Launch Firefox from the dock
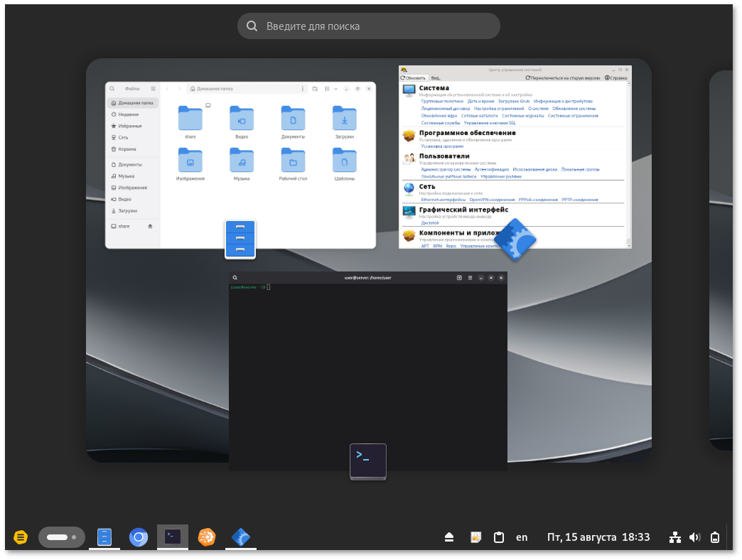742x560 pixels. [x=206, y=537]
